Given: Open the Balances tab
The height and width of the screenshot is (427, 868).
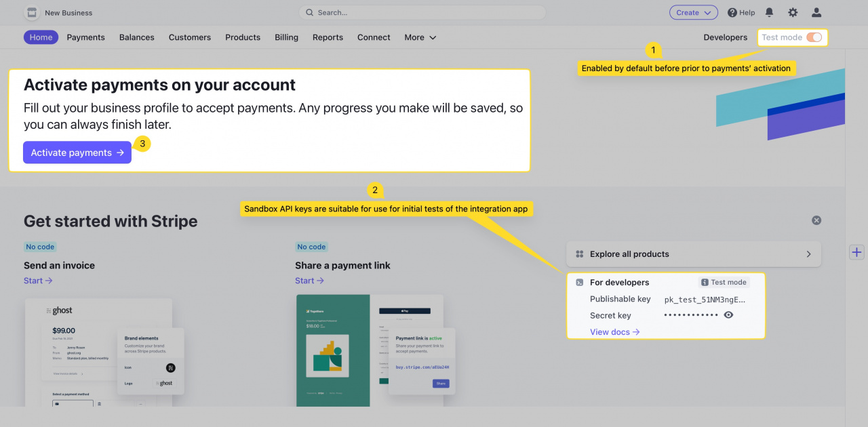Looking at the screenshot, I should coord(137,37).
